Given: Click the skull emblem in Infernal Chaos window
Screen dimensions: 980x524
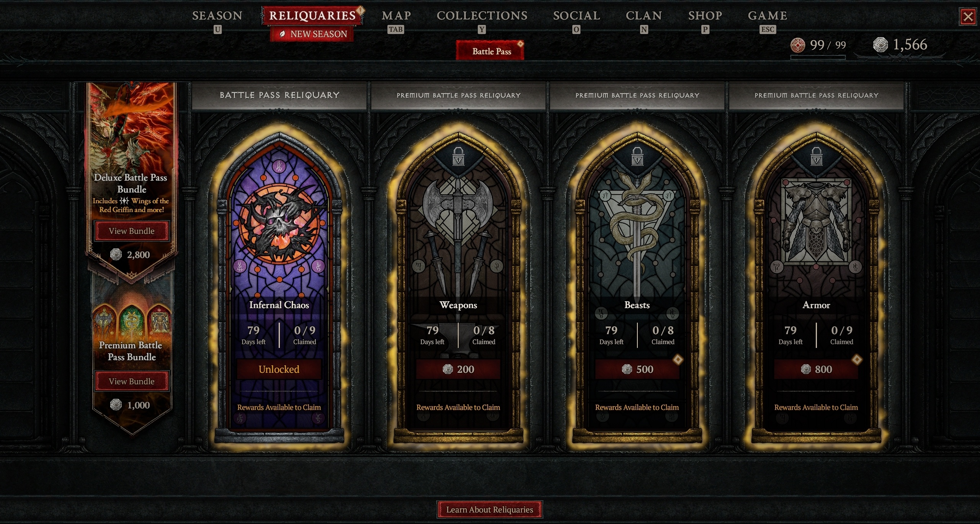Looking at the screenshot, I should coord(279,224).
